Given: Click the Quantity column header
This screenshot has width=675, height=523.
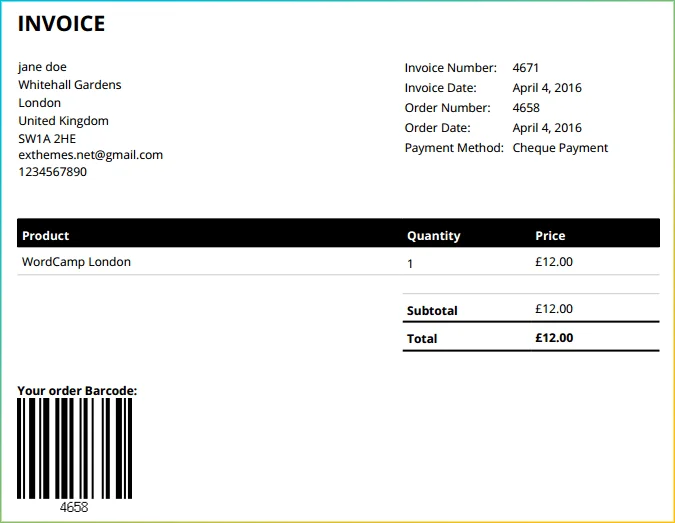Looking at the screenshot, I should (433, 236).
